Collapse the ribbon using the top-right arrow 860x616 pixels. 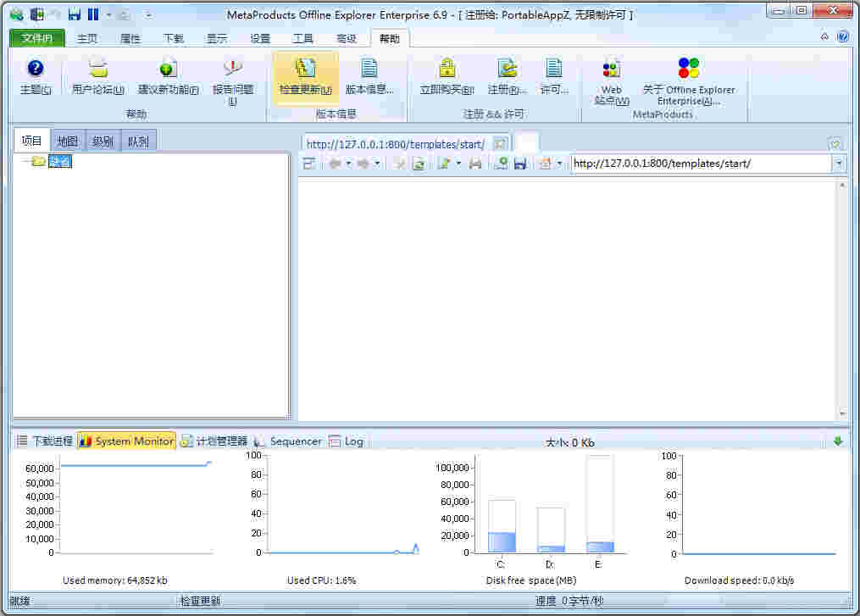tap(824, 37)
